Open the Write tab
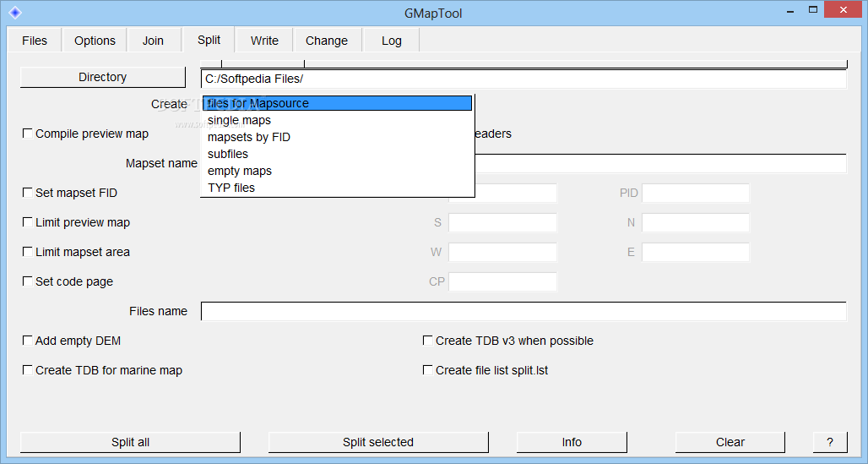Viewport: 868px width, 464px height. point(264,41)
